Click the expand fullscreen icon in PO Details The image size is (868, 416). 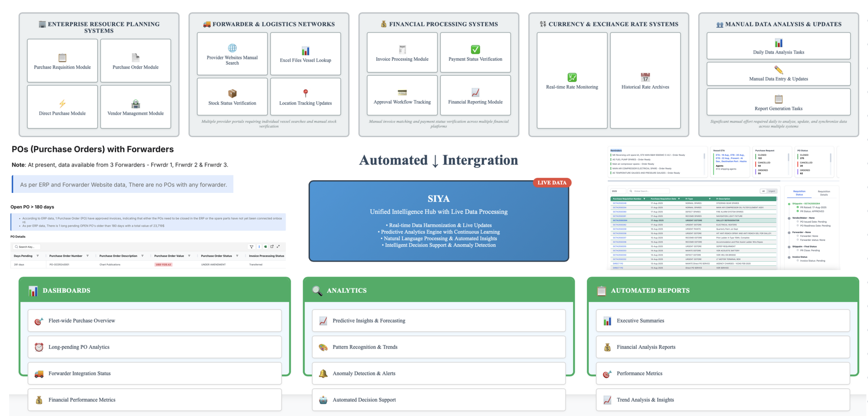point(278,247)
